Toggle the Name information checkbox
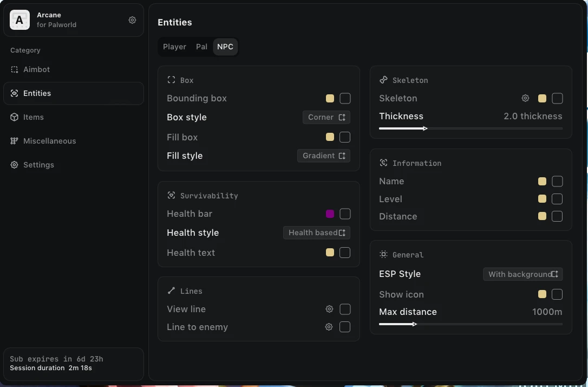588x387 pixels. 557,181
